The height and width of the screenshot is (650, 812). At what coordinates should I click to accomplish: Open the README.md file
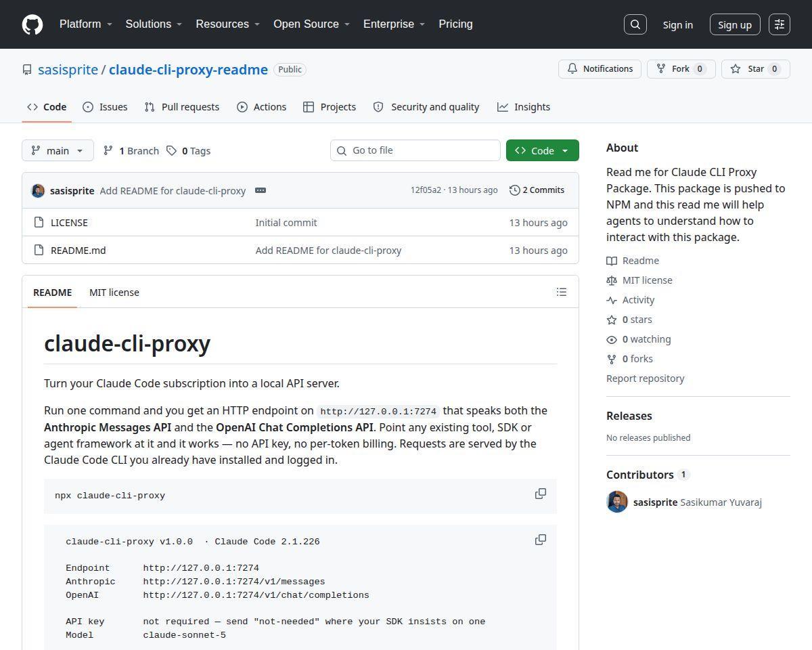(x=78, y=250)
